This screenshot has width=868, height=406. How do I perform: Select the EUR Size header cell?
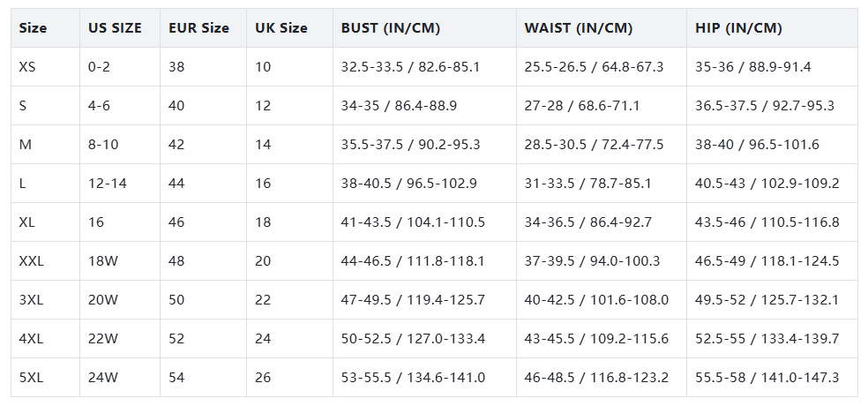[x=198, y=28]
